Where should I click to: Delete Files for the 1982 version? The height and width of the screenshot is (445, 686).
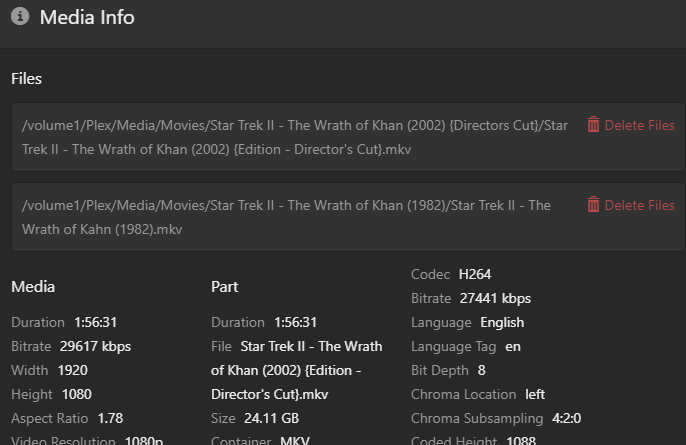(x=631, y=205)
